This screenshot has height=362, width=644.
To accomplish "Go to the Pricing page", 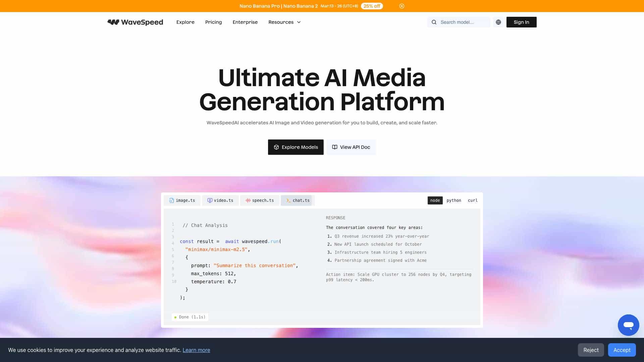I will coord(213,22).
